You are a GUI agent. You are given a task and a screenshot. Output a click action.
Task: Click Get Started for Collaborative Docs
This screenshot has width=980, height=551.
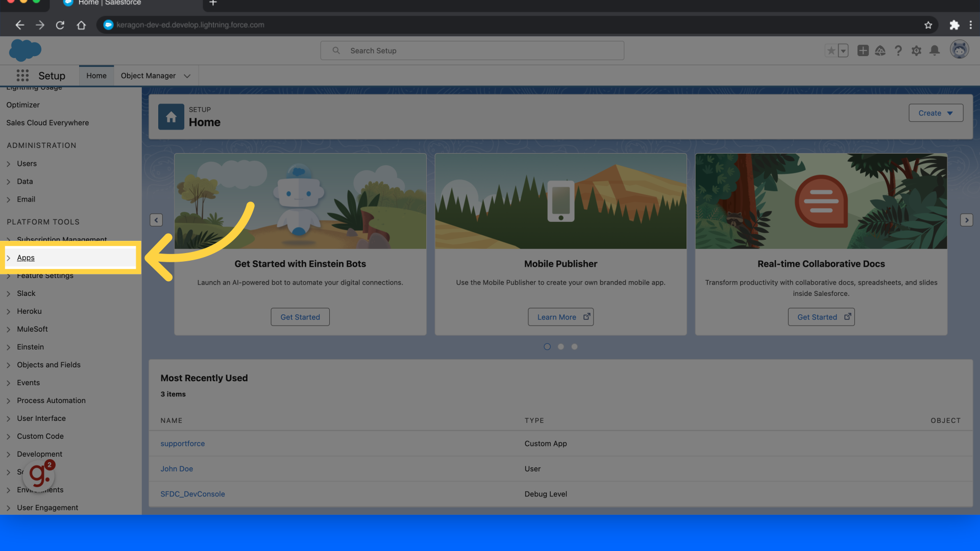[821, 317]
